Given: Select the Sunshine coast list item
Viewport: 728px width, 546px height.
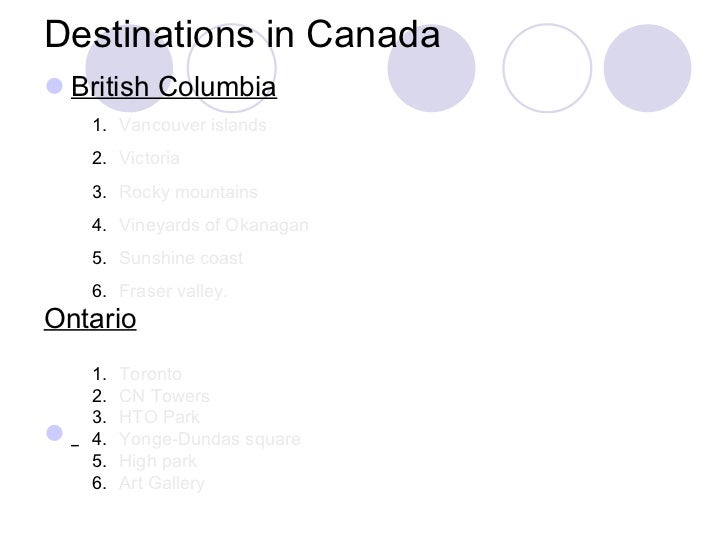Looking at the screenshot, I should pos(181,258).
